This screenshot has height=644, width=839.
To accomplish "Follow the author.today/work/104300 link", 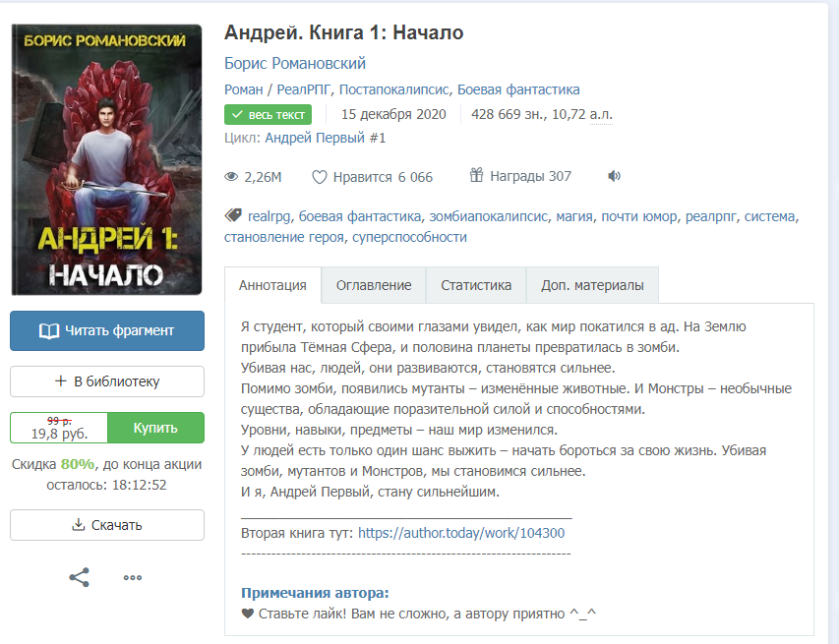I will 461,533.
